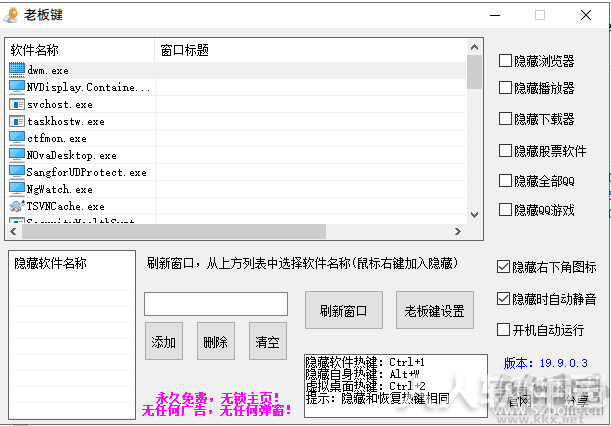Select the taskhostw.exe entry
Screen dimensions: 611x426
66,121
